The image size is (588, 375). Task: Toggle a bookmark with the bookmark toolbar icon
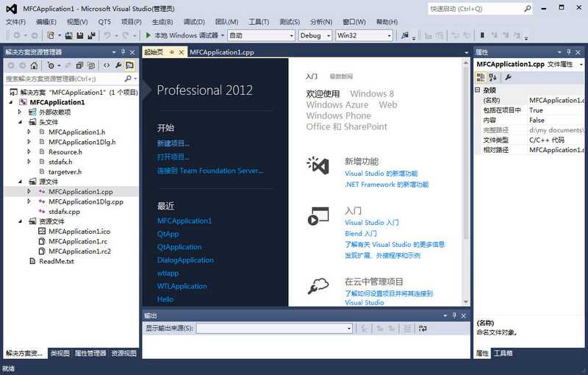point(482,35)
